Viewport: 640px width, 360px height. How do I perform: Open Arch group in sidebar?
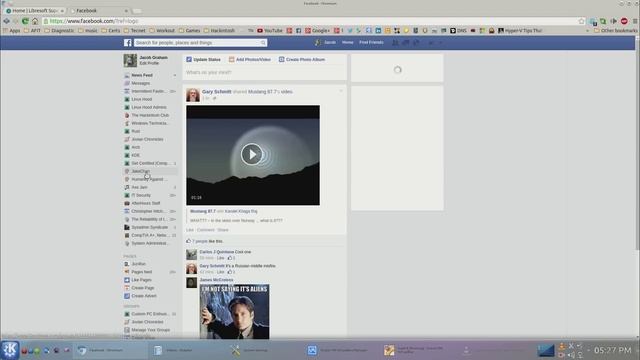[x=136, y=147]
